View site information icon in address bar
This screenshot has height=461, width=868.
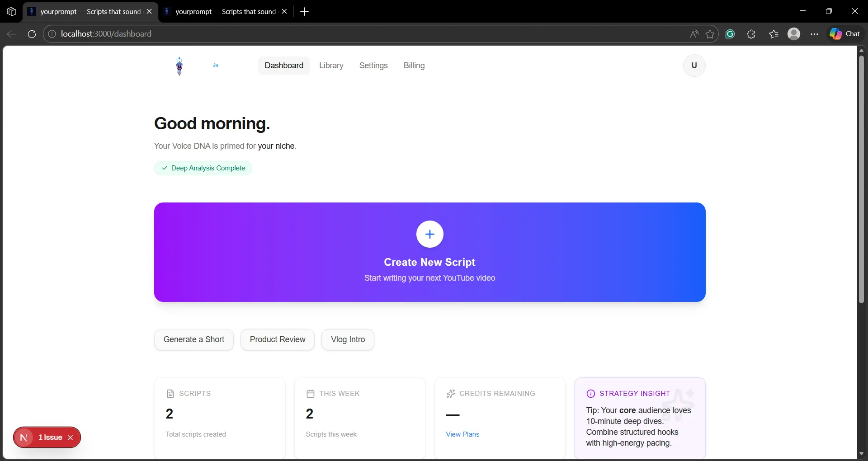(x=52, y=34)
